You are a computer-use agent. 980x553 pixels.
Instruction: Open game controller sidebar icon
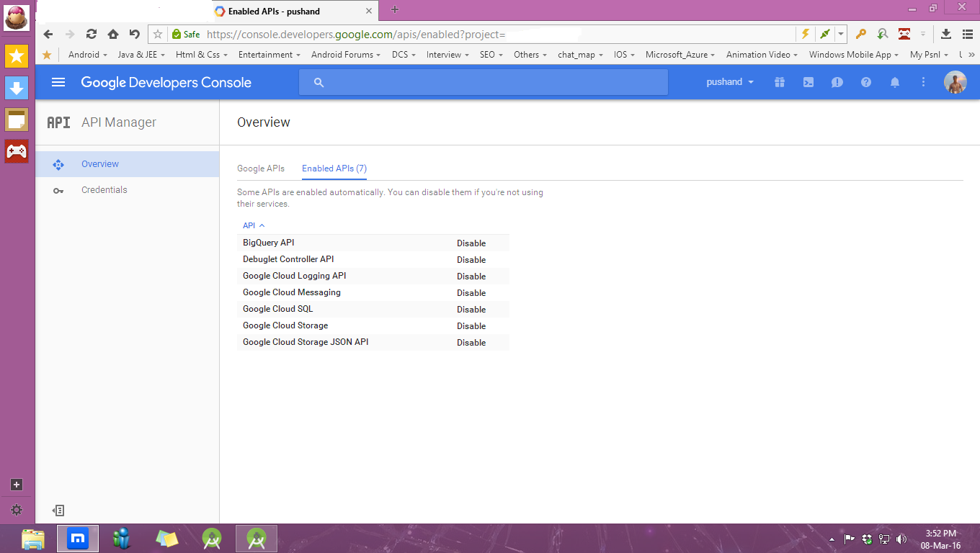point(17,151)
